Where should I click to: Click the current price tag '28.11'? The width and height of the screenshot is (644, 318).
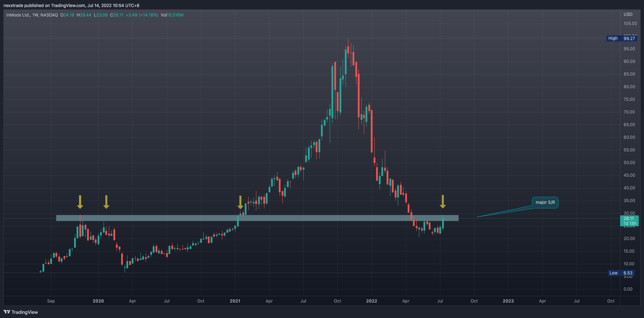[629, 219]
